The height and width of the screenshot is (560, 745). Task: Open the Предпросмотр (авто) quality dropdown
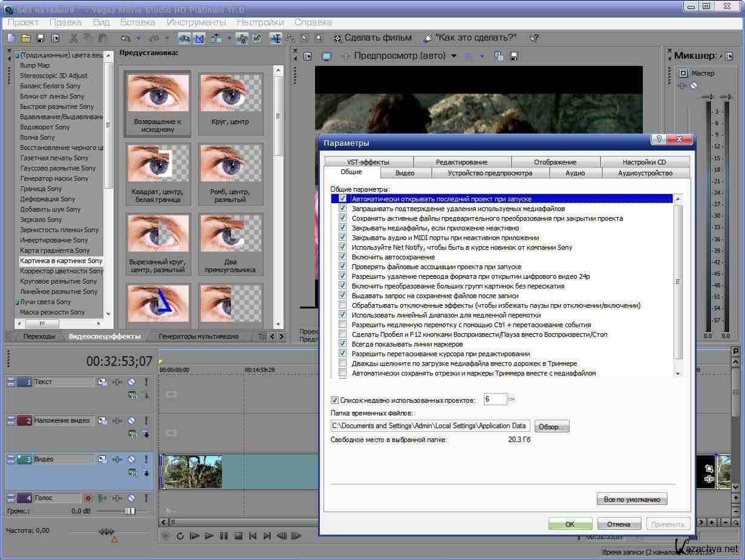pos(454,56)
